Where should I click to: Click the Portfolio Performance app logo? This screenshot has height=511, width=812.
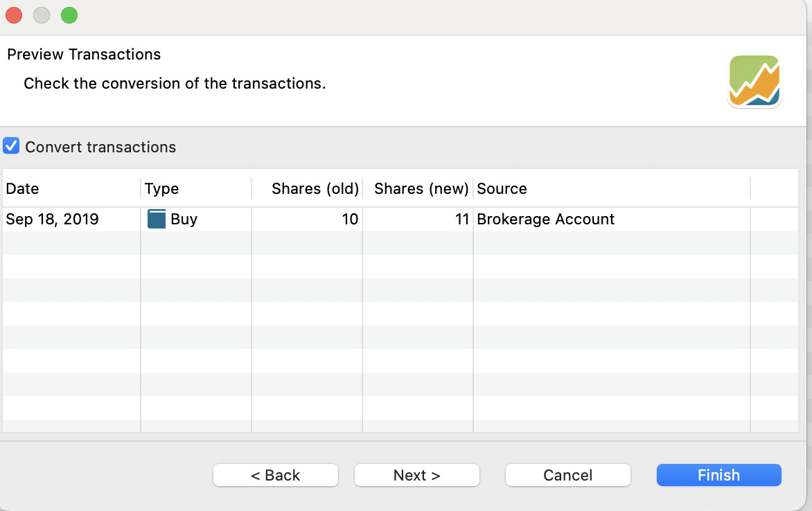click(x=754, y=82)
